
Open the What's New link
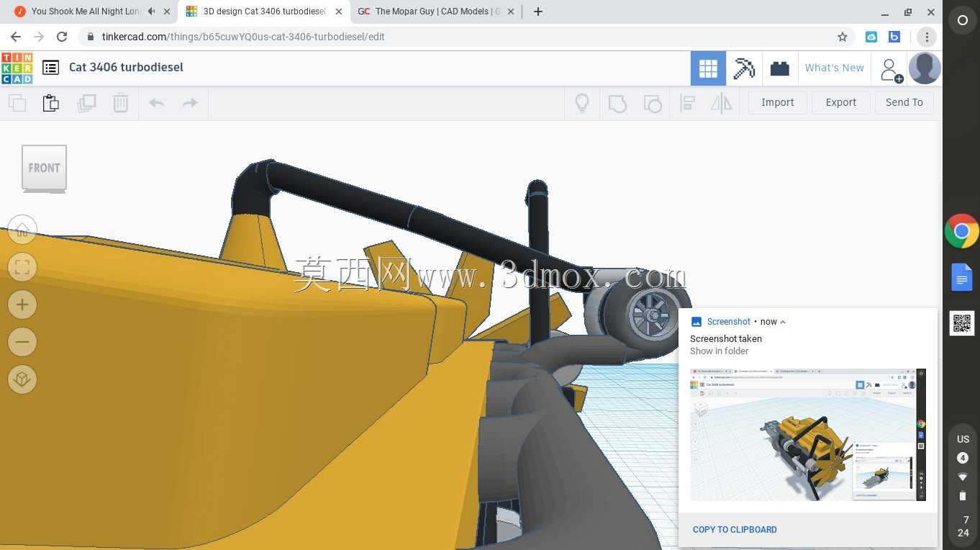(834, 68)
